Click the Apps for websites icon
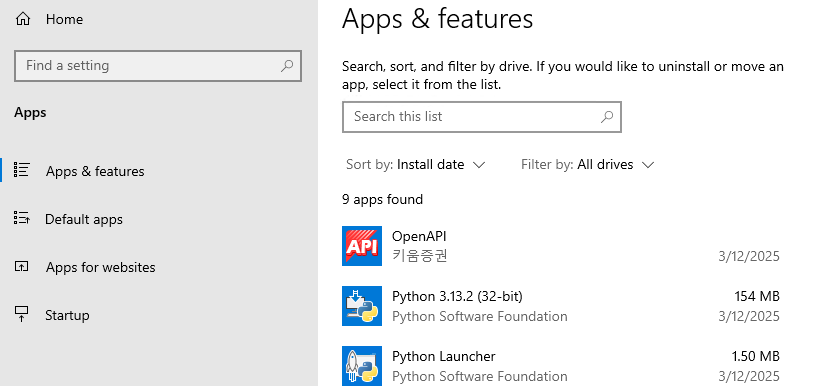 coord(21,267)
